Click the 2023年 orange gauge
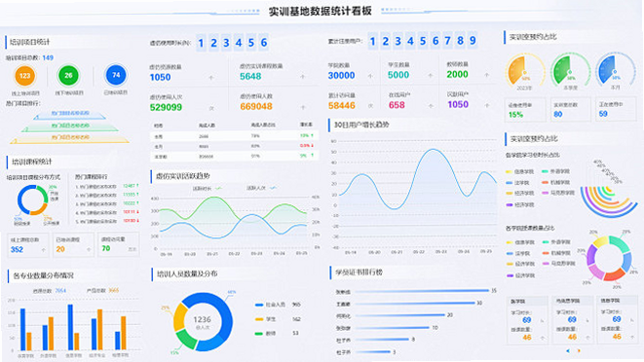Screen dimensions: 644x362 (x=524, y=71)
